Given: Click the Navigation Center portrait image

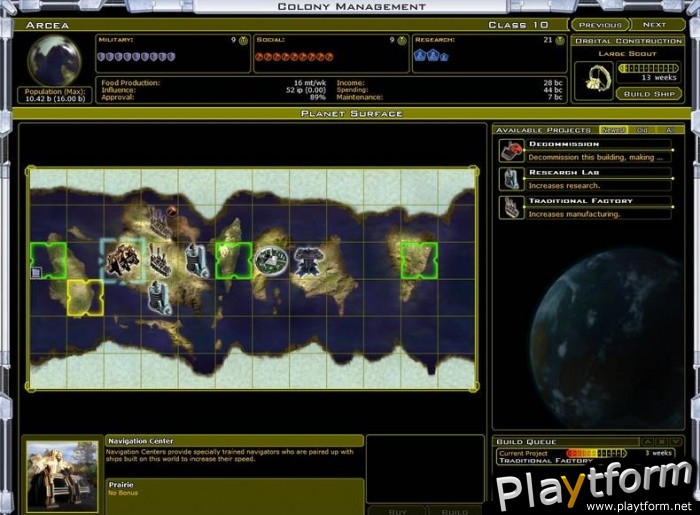Looking at the screenshot, I should point(62,476).
